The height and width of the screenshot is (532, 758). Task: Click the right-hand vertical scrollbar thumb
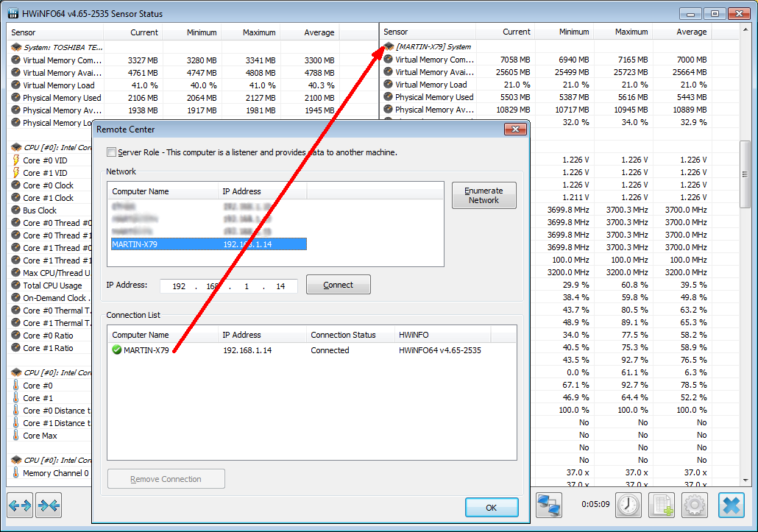tap(745, 174)
